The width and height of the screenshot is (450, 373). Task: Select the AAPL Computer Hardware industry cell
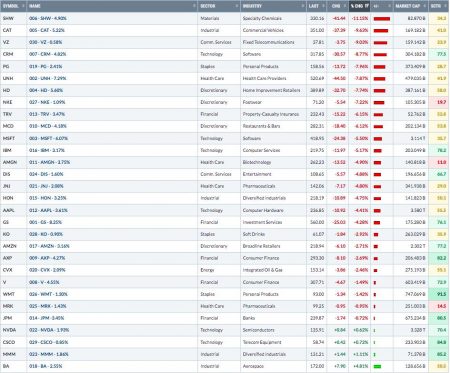coord(273,210)
